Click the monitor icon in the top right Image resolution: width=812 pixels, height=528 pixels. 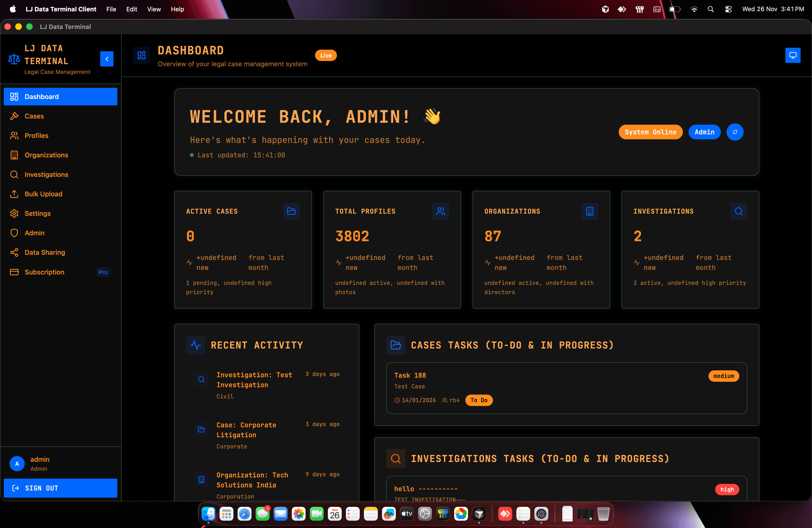point(793,55)
